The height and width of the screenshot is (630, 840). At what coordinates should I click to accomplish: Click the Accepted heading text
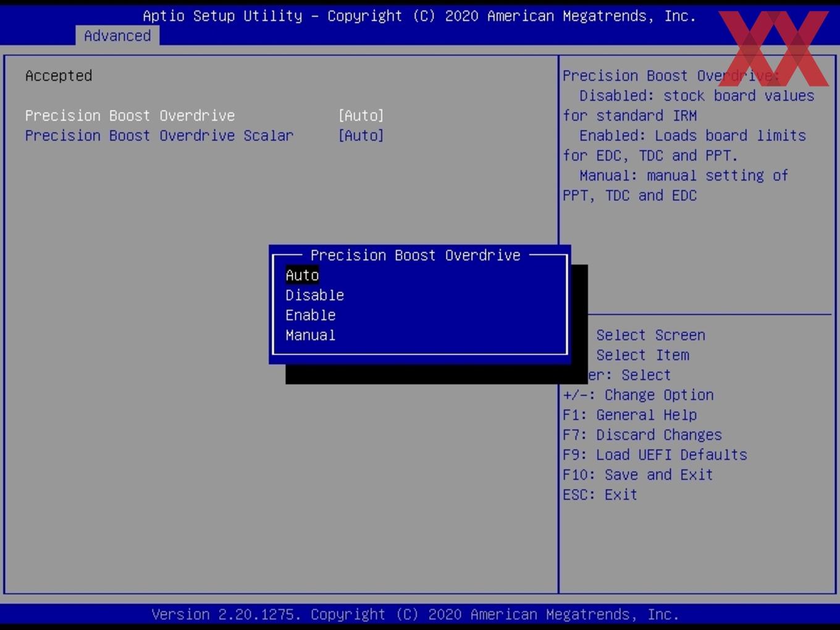click(x=59, y=76)
